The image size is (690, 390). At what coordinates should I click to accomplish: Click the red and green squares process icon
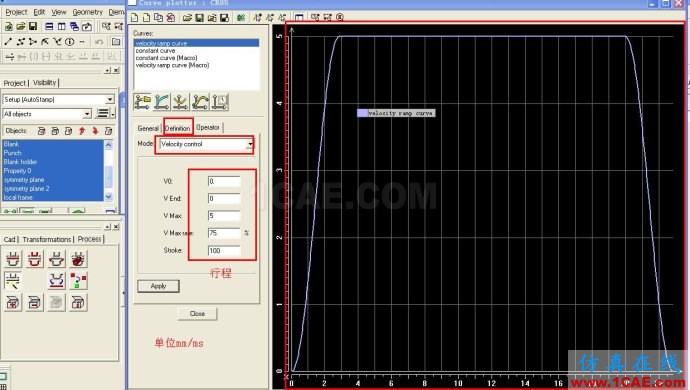(78, 280)
